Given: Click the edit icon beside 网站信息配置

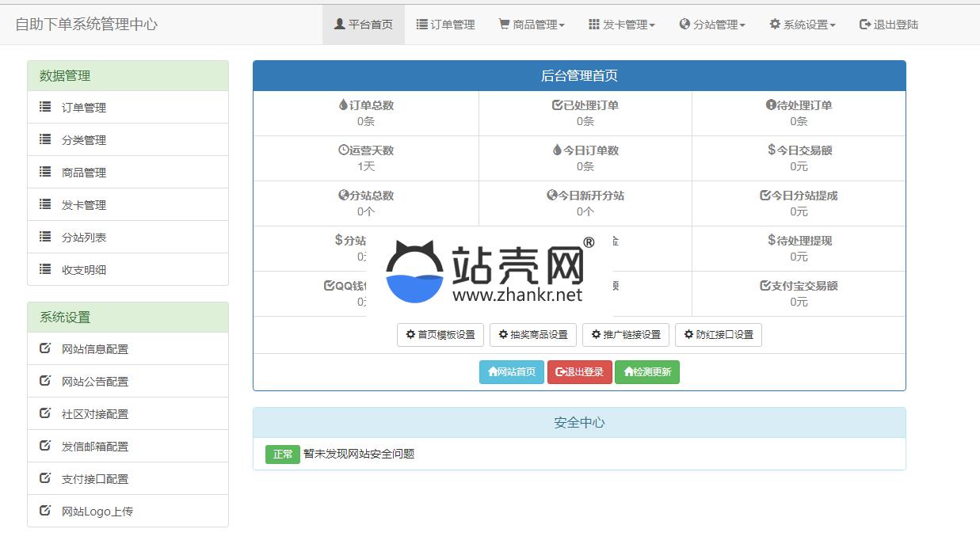Looking at the screenshot, I should tap(45, 348).
